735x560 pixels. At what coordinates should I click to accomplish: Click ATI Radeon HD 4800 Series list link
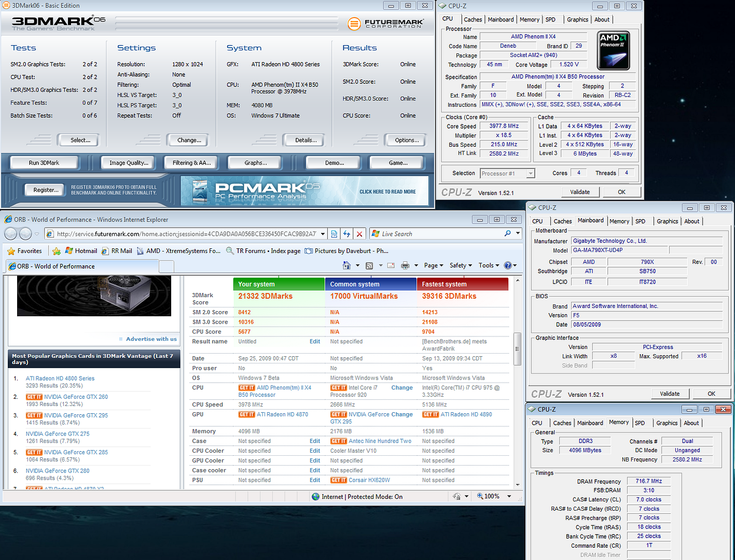[60, 379]
